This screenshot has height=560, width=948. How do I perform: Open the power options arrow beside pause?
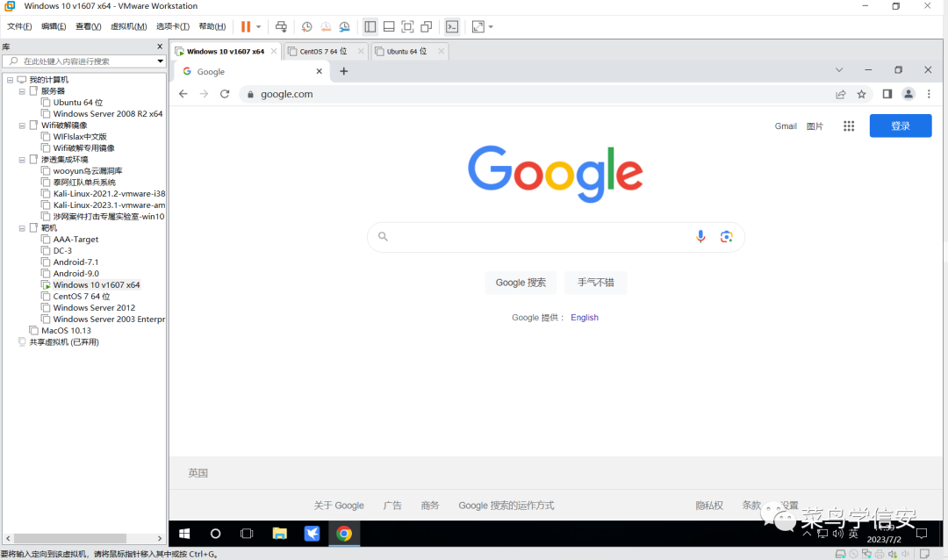point(259,26)
